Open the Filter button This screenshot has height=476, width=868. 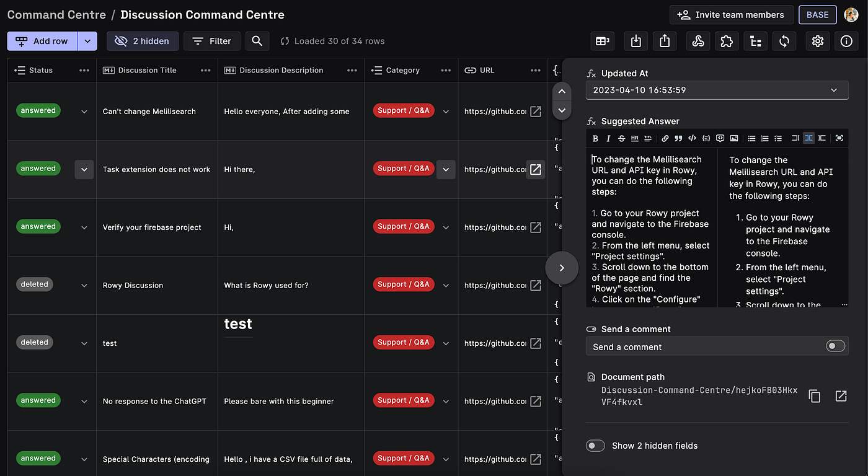coord(212,41)
